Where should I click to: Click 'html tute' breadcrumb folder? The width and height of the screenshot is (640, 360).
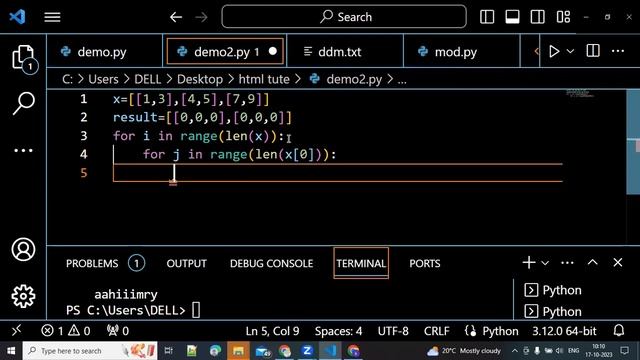(x=264, y=79)
